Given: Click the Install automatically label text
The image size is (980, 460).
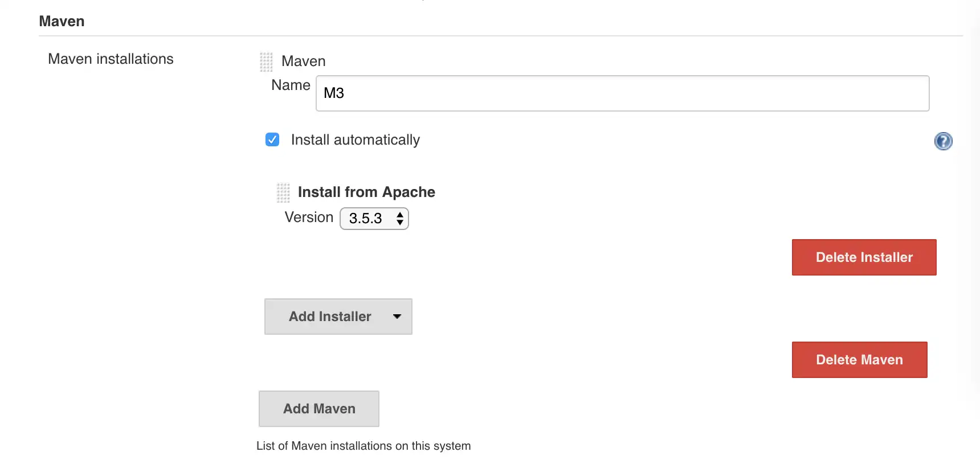Looking at the screenshot, I should pyautogui.click(x=356, y=139).
